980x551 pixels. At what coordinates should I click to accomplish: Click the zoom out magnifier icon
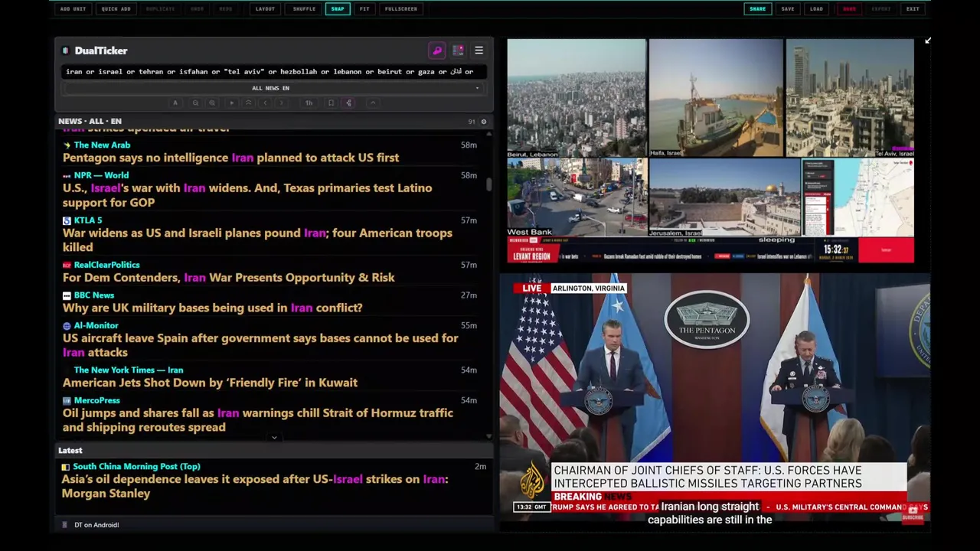click(x=195, y=103)
